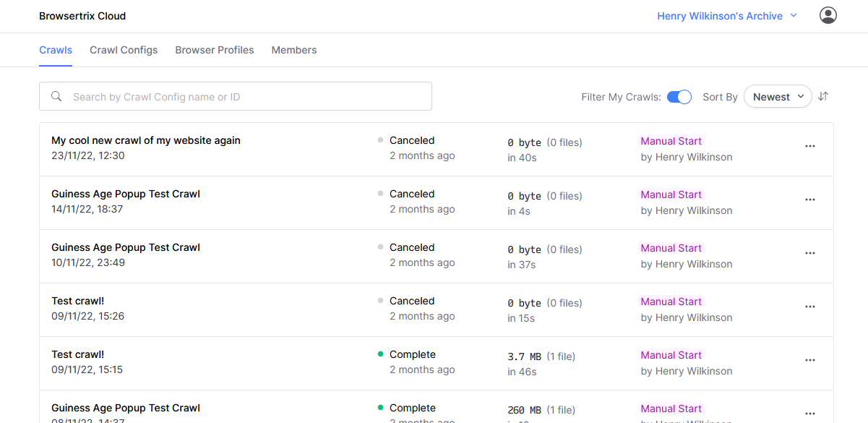868x423 pixels.
Task: Open actions menu for Guiness crawl dated 10/11/22
Action: pos(810,253)
